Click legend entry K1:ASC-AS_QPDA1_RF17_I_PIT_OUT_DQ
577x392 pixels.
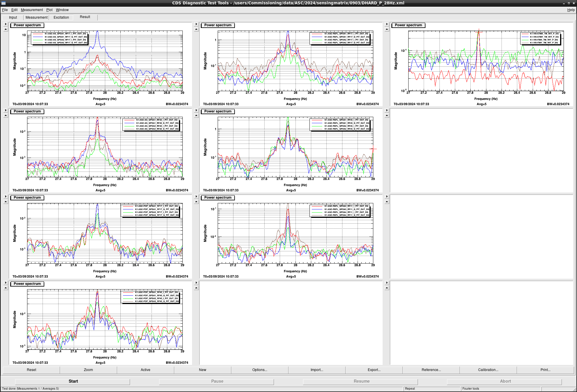click(x=65, y=34)
